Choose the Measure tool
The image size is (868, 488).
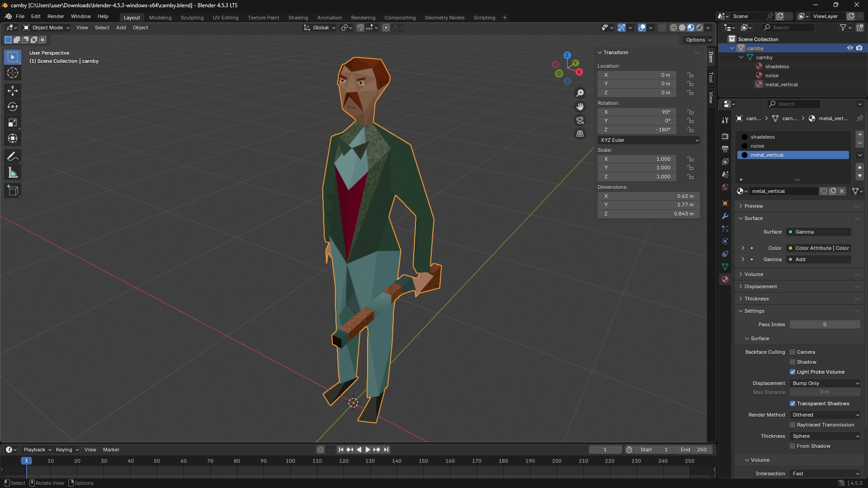pos(13,173)
